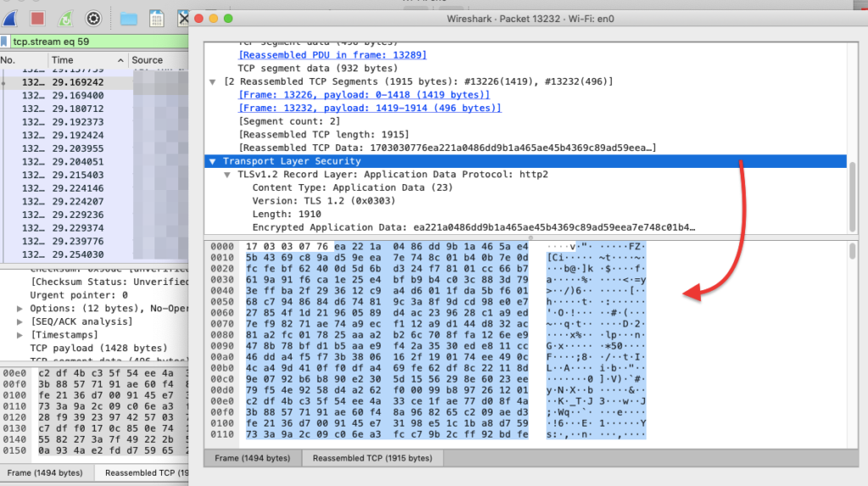Open Frame (1494 bytes) tab in main window
The height and width of the screenshot is (486, 868).
[45, 472]
